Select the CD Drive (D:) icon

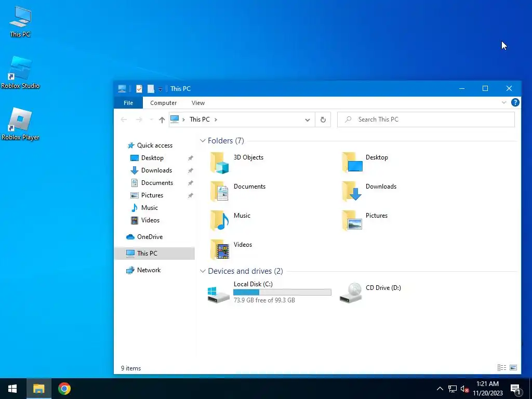(351, 292)
